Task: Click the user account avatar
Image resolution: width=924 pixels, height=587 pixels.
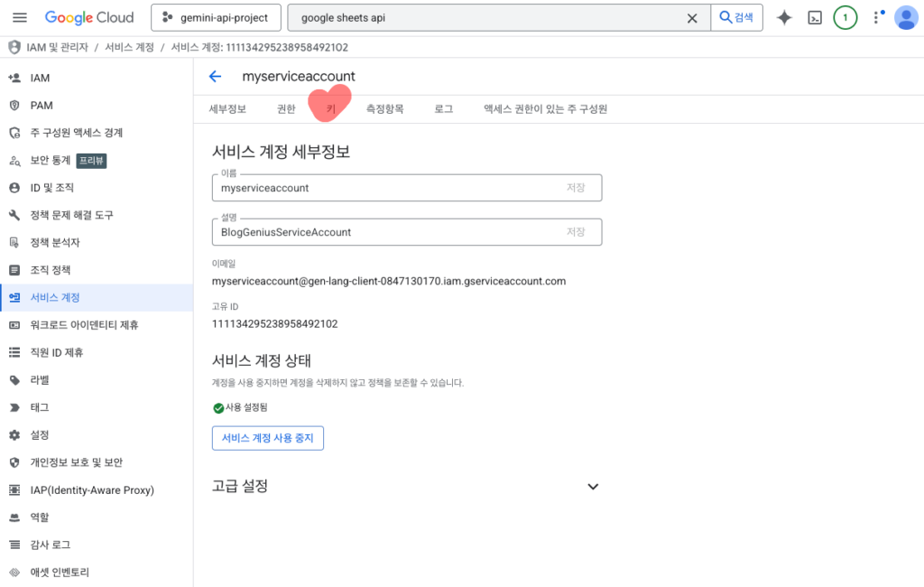Action: tap(905, 18)
